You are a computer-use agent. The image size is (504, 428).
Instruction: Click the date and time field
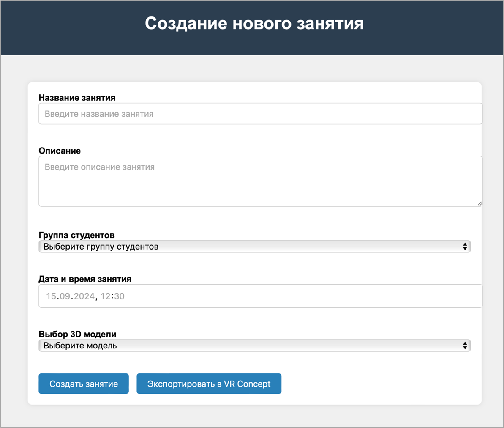[260, 296]
